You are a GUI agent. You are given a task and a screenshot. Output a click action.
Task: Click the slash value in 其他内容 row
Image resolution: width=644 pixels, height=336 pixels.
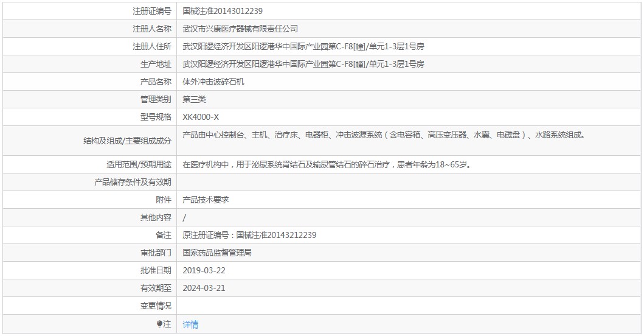[184, 217]
